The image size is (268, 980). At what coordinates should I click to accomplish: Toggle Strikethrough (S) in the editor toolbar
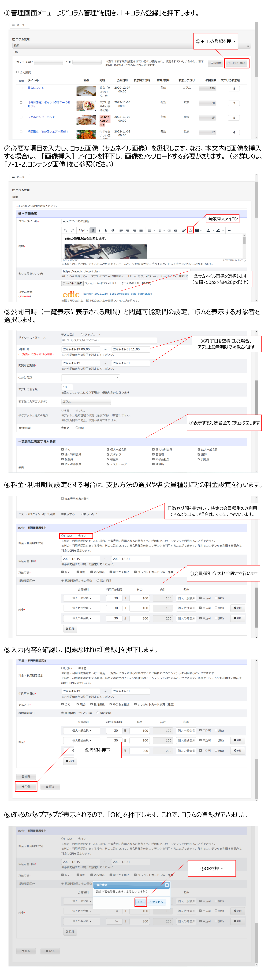pyautogui.click(x=112, y=230)
